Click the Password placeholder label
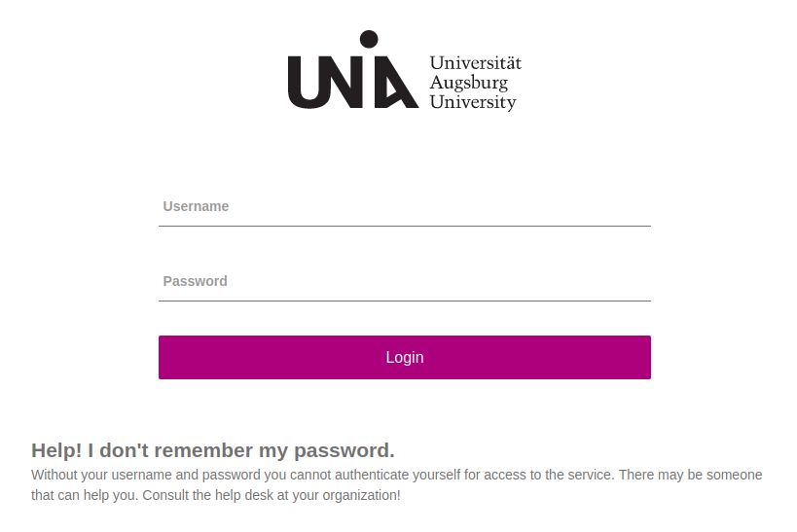The width and height of the screenshot is (797, 532). coord(195,281)
